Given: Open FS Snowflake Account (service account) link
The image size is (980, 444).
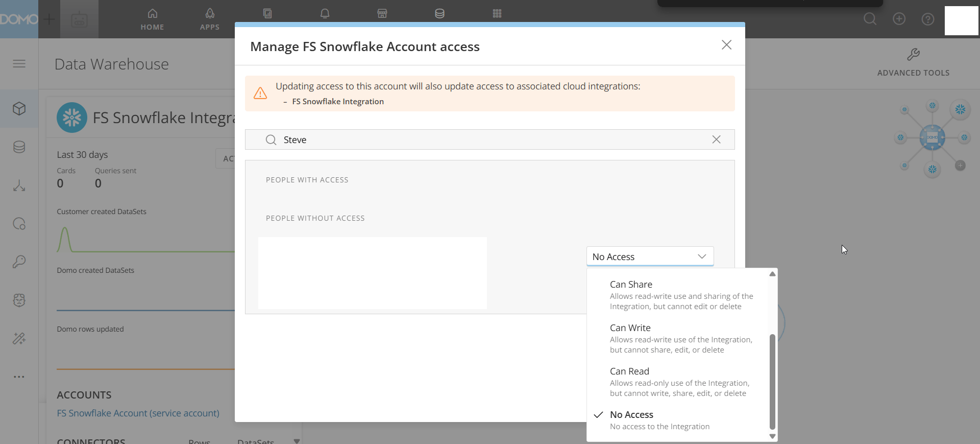Looking at the screenshot, I should (138, 413).
